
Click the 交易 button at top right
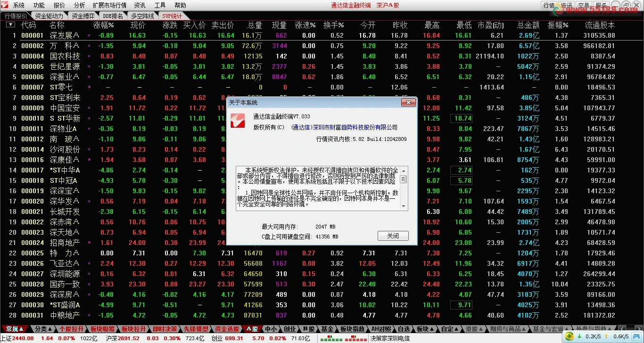(x=584, y=5)
